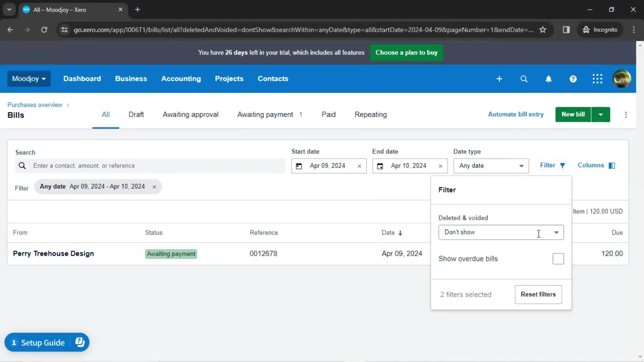Open the browser side panel icon
This screenshot has width=644, height=362.
click(566, 30)
